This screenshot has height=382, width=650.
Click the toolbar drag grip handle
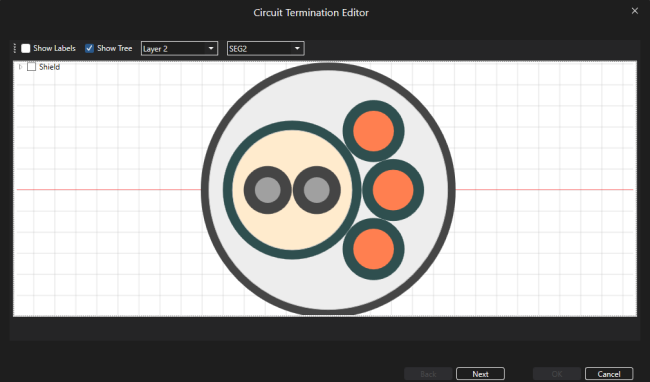pyautogui.click(x=15, y=48)
